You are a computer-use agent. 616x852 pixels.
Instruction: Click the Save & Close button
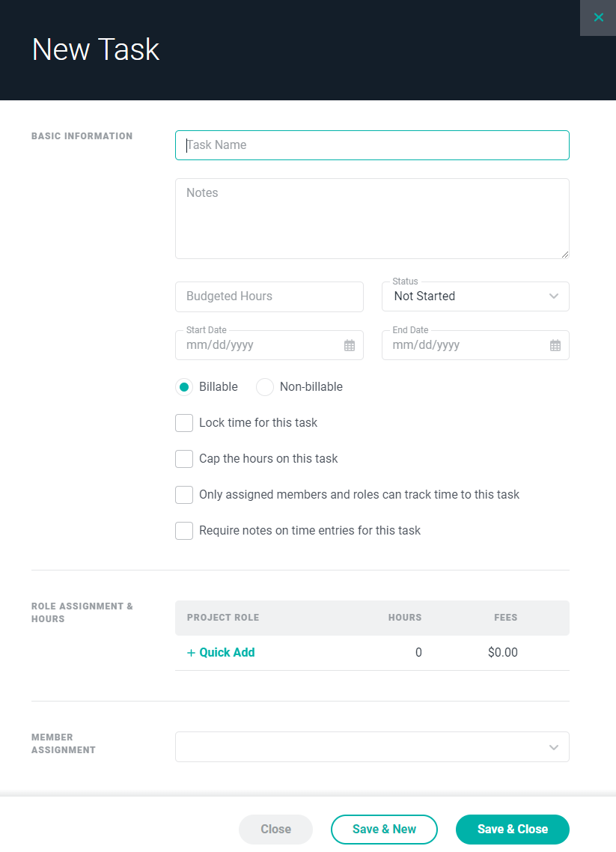(512, 830)
